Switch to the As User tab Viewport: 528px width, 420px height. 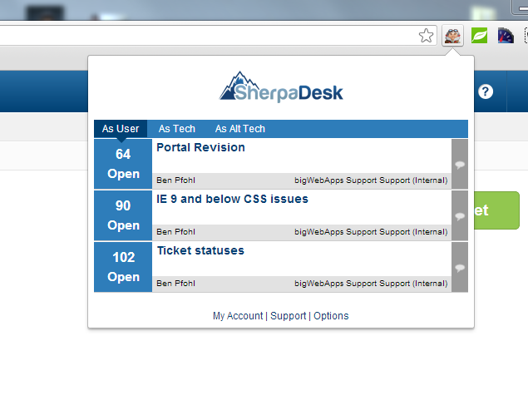(x=121, y=129)
